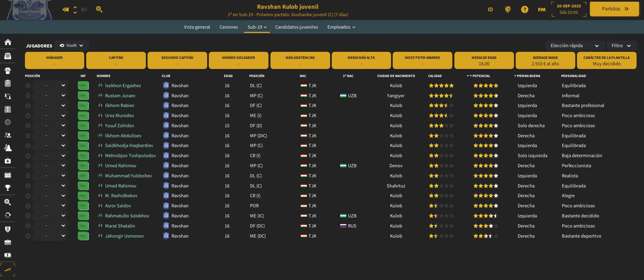Click the Media de edad summary card
Viewport: 644px width, 280px height.
tap(484, 60)
